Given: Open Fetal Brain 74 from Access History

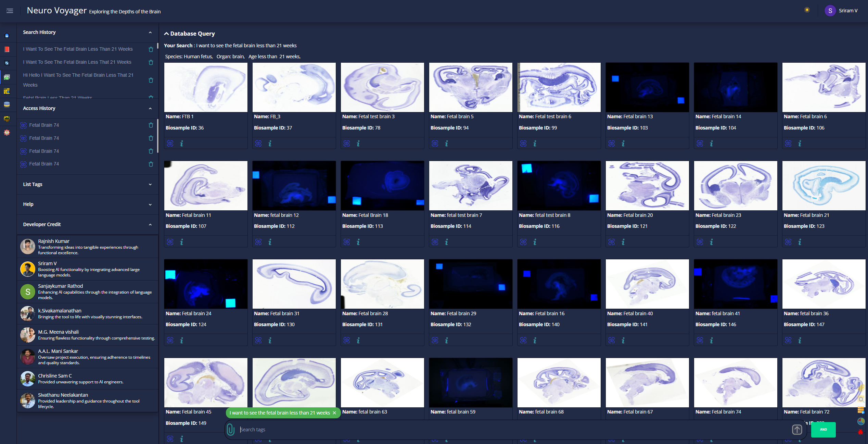Looking at the screenshot, I should click(x=44, y=125).
